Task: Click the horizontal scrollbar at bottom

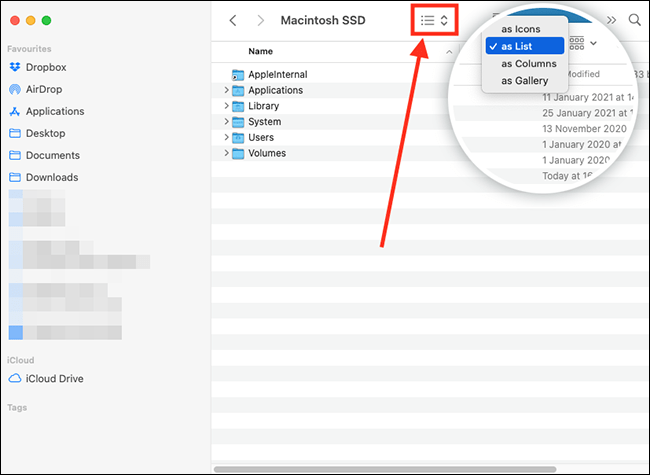Action: click(x=385, y=469)
